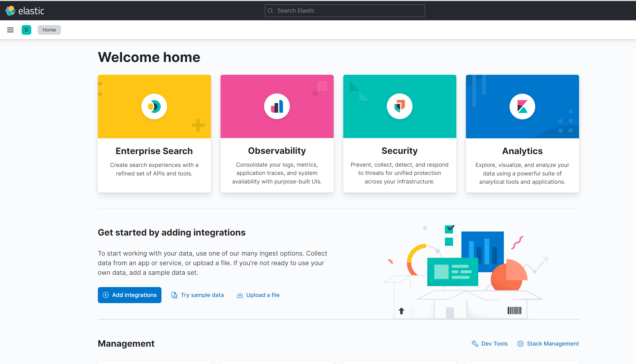Click the Dev Tools wrench icon
Screen dimensions: 636x364
[475, 344]
